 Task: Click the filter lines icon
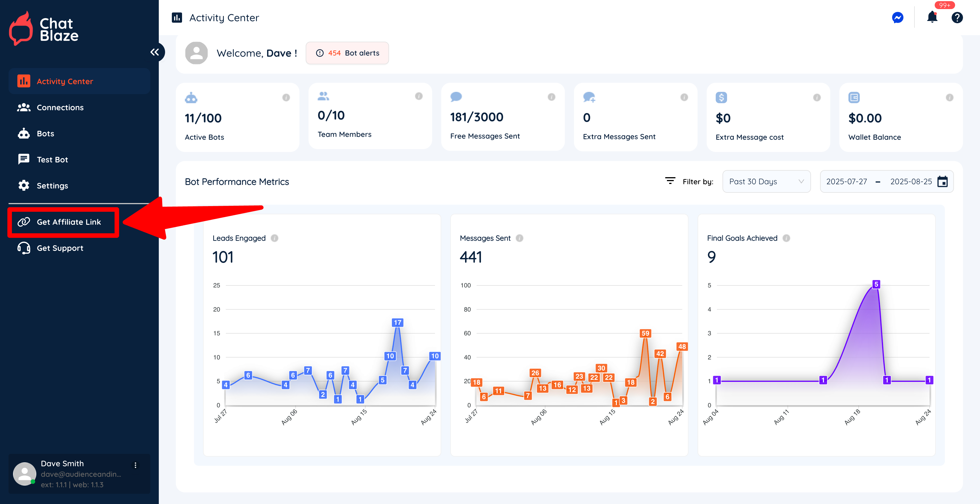point(670,181)
